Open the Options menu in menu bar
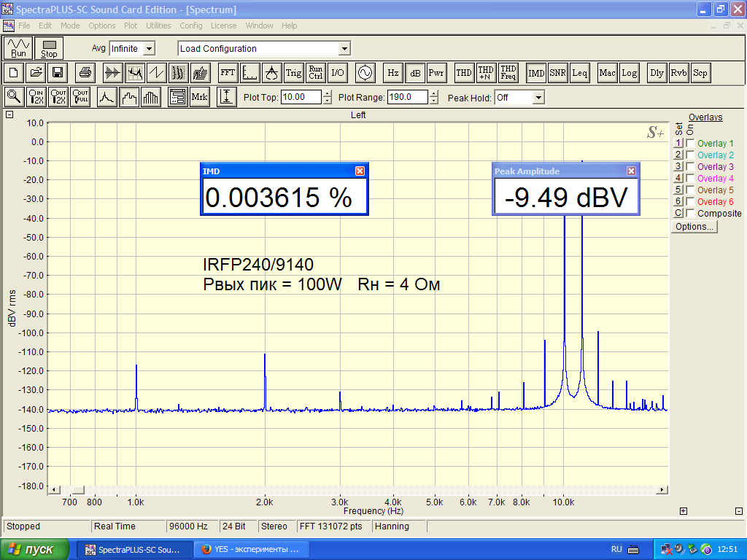Screen dimensions: 747x560 click(x=102, y=26)
